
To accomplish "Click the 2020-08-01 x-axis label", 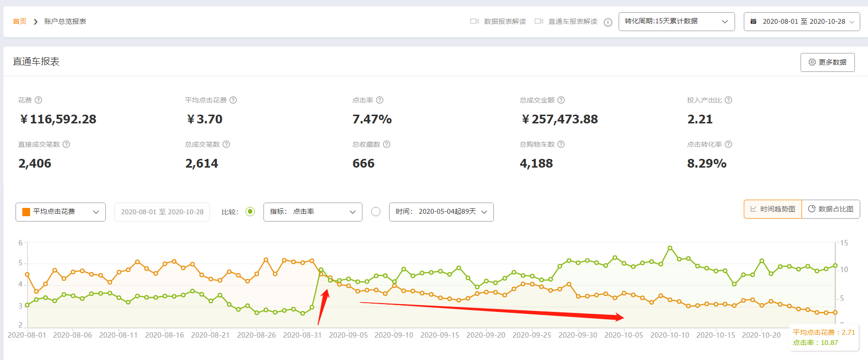I will [x=27, y=335].
